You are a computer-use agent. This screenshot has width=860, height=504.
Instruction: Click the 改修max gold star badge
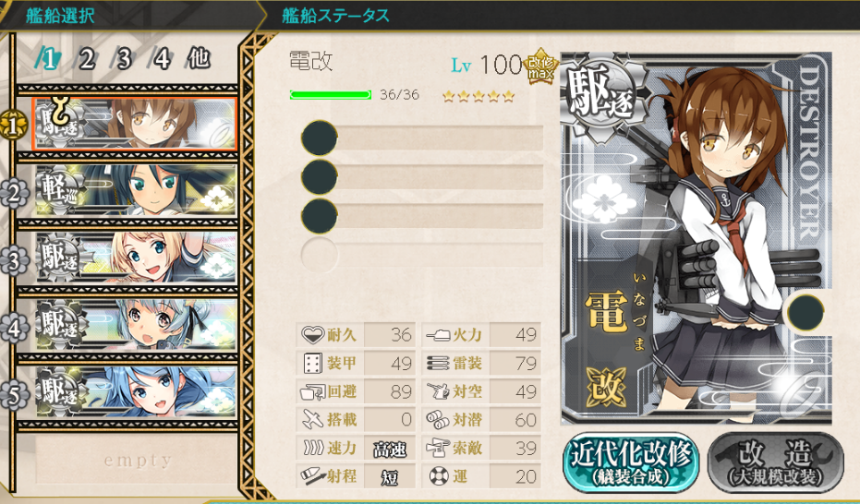540,66
